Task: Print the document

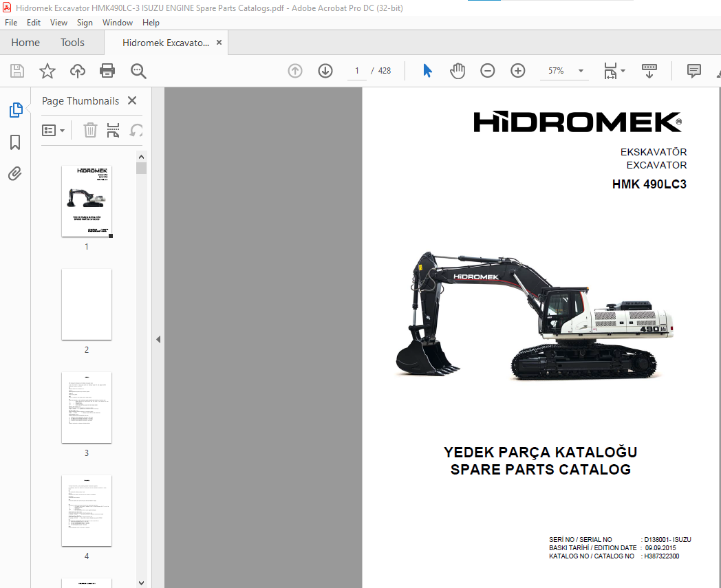Action: [x=107, y=71]
